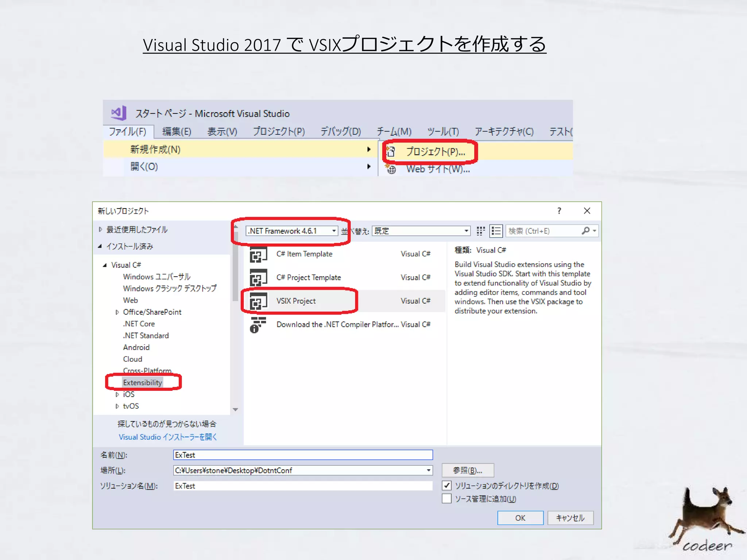Select the .NET Core tree item
The width and height of the screenshot is (747, 560).
pyautogui.click(x=139, y=324)
